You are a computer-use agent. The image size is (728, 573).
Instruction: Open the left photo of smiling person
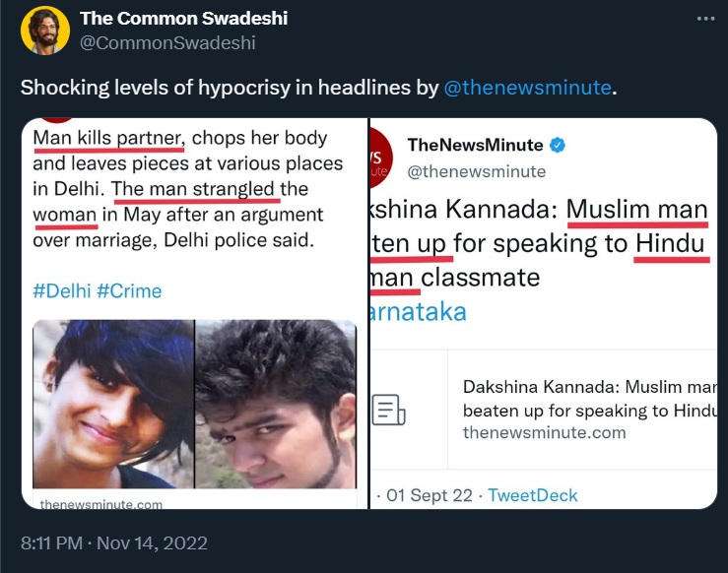tap(113, 404)
